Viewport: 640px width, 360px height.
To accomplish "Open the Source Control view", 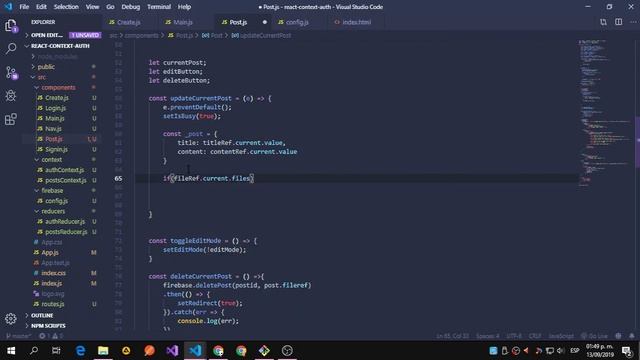I will [x=11, y=73].
